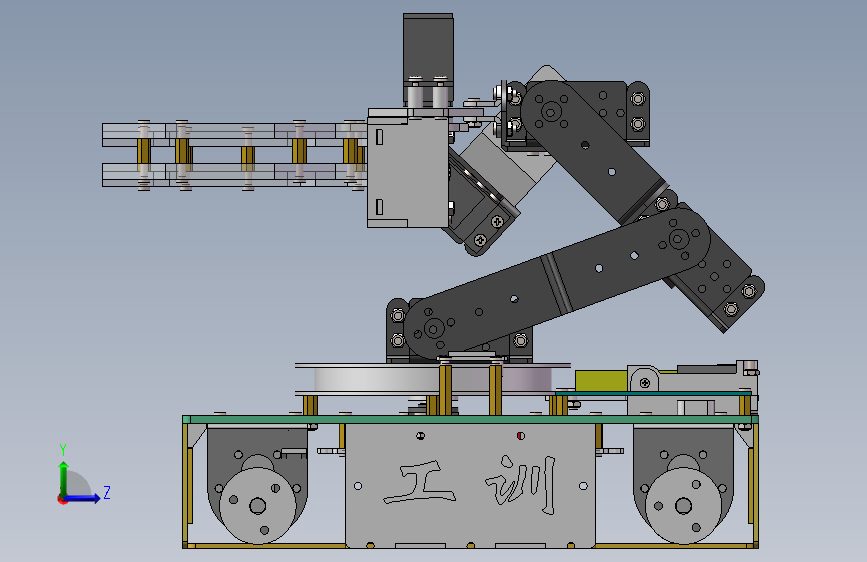This screenshot has width=867, height=562.
Task: Select the left wheel hub disc
Action: [258, 505]
